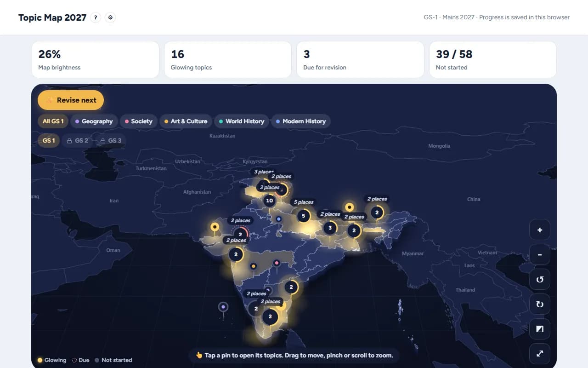
Task: Switch to the GS 1 paper tab
Action: pos(49,141)
